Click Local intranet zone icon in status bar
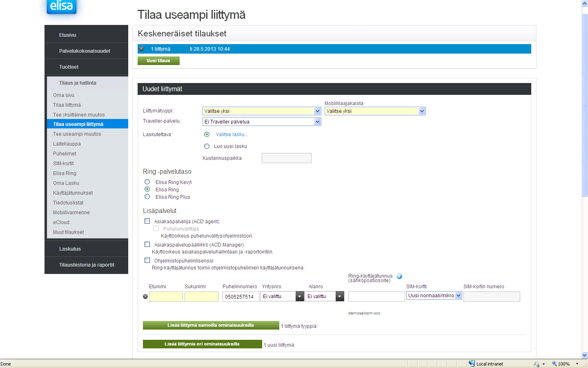This screenshot has width=588, height=368. pos(472,364)
